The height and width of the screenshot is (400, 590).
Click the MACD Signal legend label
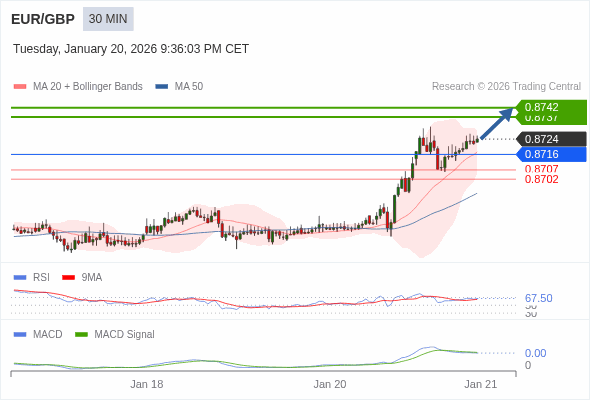[x=125, y=335]
